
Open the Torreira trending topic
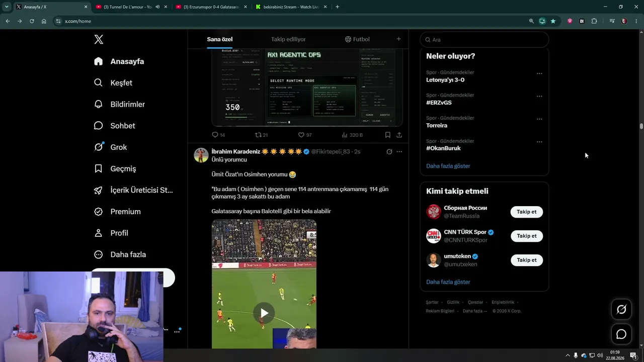[x=437, y=125]
